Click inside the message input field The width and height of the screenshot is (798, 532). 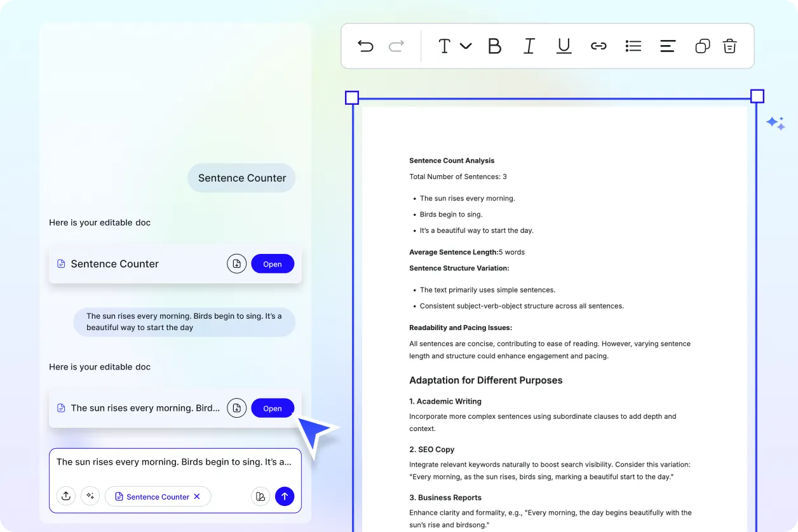(174, 462)
